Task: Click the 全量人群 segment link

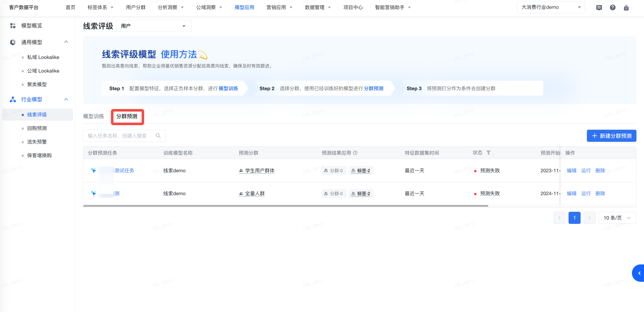Action: (x=252, y=193)
